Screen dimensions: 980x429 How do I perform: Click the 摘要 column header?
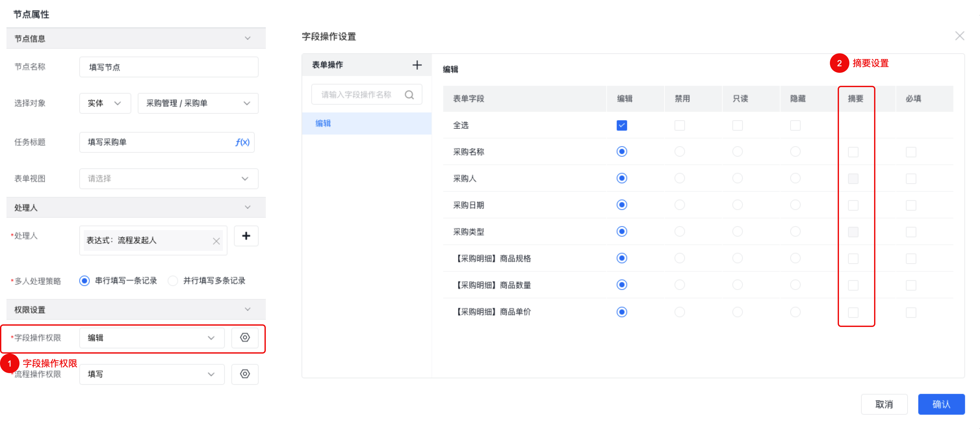856,99
